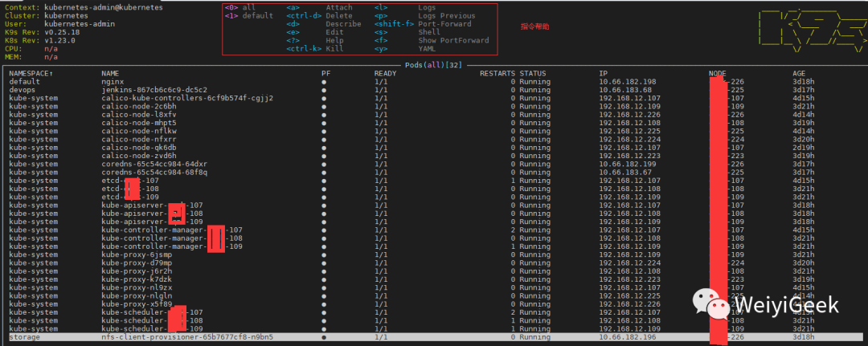Image resolution: width=868 pixels, height=346 pixels.
Task: Click the <y> YAML command hint
Action: (405, 49)
